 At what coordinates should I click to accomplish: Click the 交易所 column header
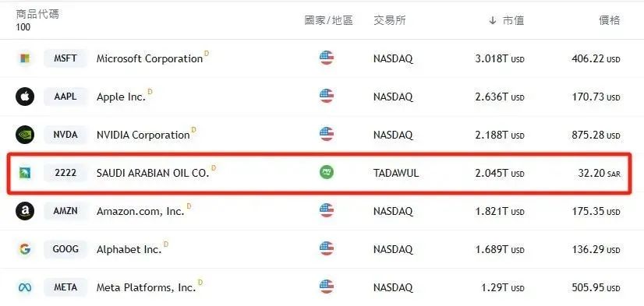(389, 20)
